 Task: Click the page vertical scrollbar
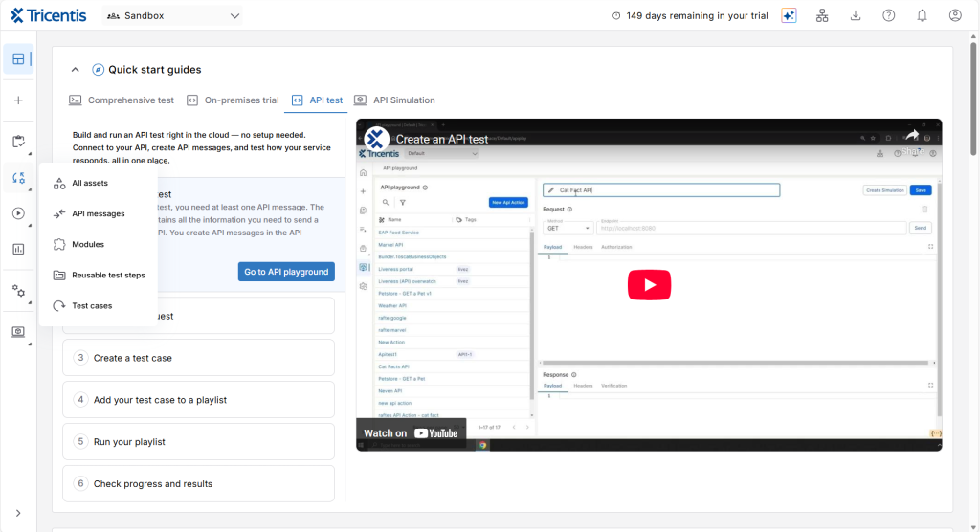point(973,97)
